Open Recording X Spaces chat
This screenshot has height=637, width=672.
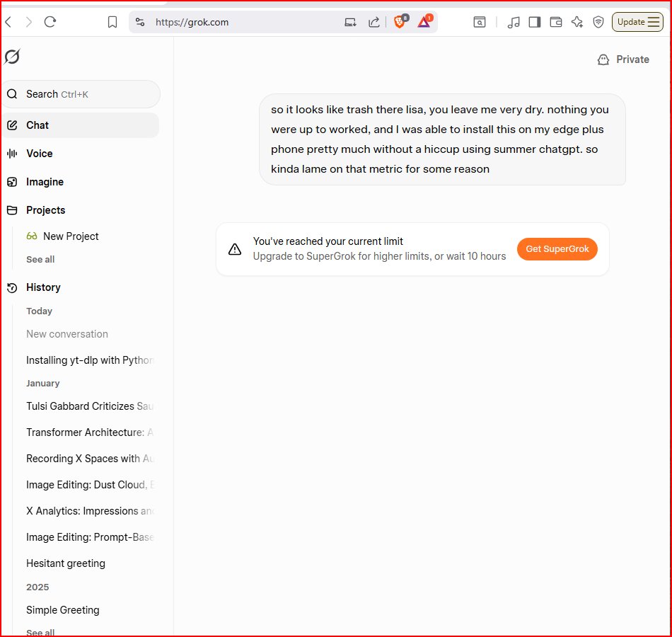[x=90, y=459]
